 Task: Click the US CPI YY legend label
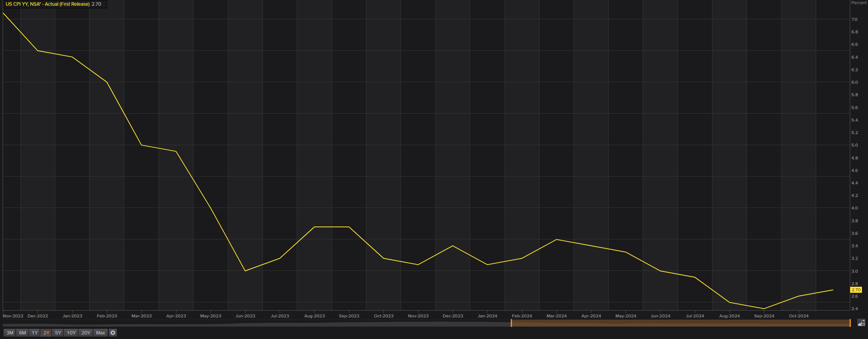(48, 4)
